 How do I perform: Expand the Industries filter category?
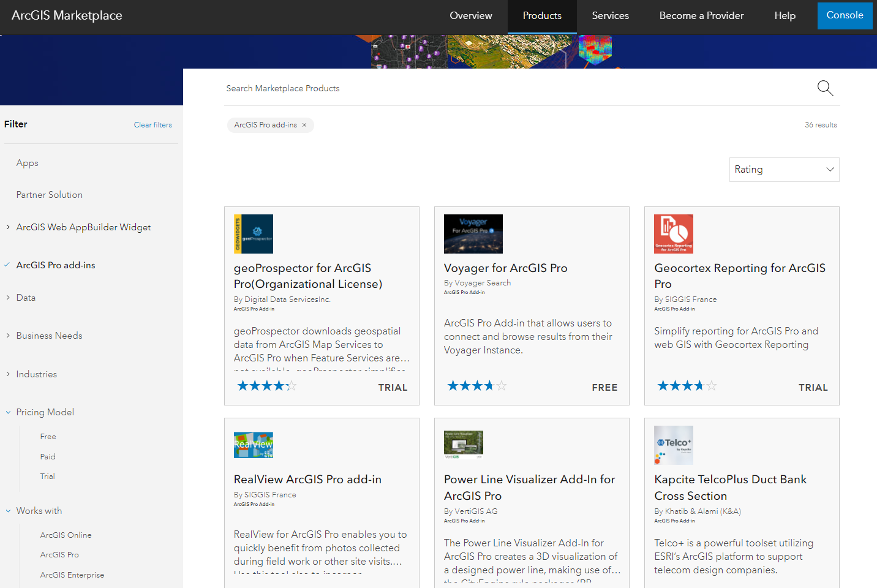(8, 374)
